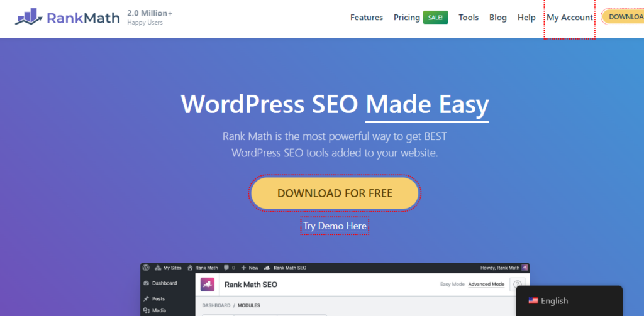644x316 pixels.
Task: Click the help question mark button
Action: pyautogui.click(x=518, y=285)
